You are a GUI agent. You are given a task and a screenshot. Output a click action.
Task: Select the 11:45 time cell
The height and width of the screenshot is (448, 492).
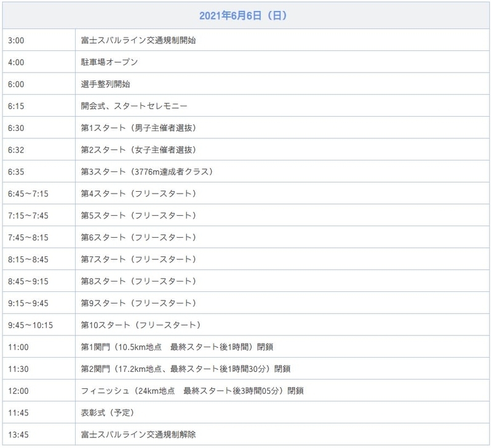[x=39, y=413]
